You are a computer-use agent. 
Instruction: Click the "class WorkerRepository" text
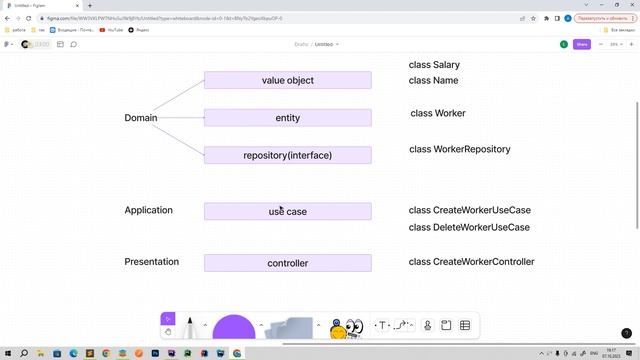460,149
